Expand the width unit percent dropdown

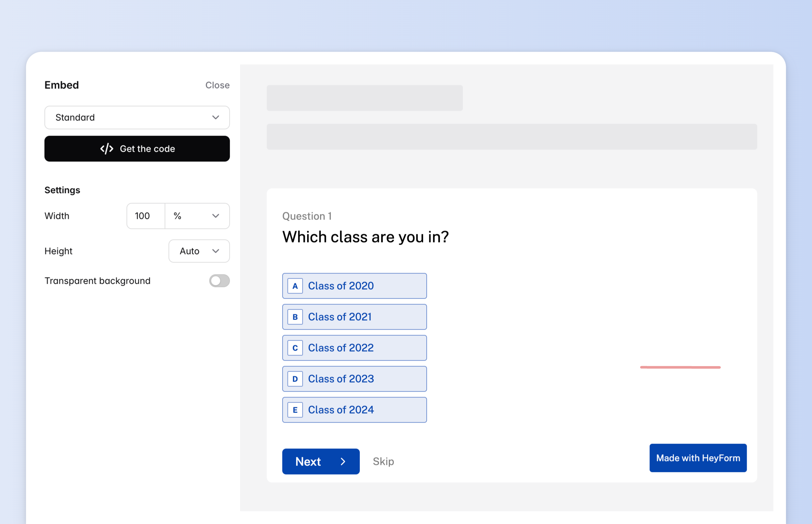click(197, 216)
